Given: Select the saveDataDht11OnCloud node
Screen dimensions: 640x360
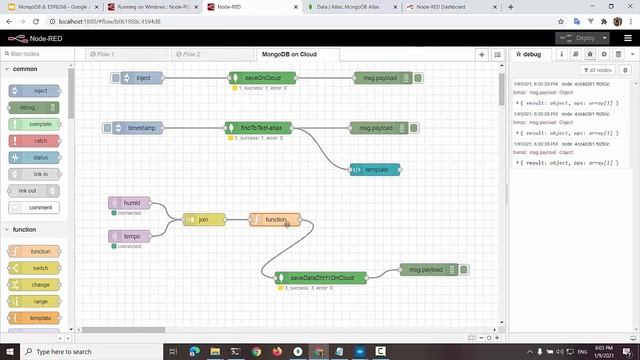Looking at the screenshot, I should tap(321, 278).
